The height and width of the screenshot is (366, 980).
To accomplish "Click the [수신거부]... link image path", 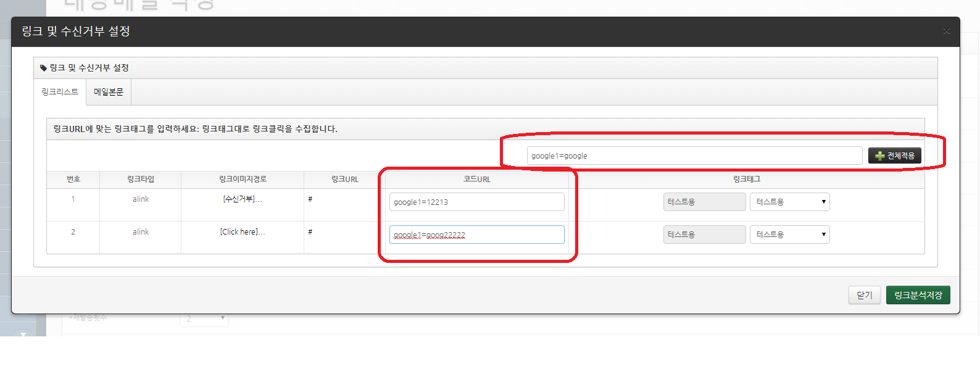I will 243,199.
